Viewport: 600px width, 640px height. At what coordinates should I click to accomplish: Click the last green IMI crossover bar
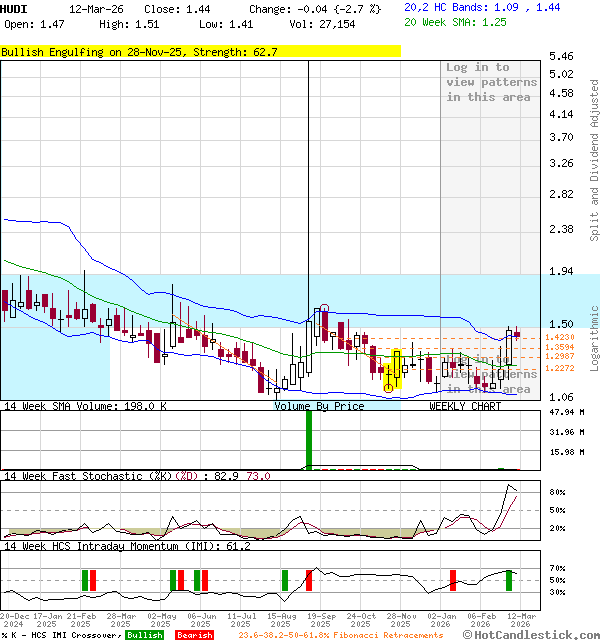pyautogui.click(x=509, y=579)
